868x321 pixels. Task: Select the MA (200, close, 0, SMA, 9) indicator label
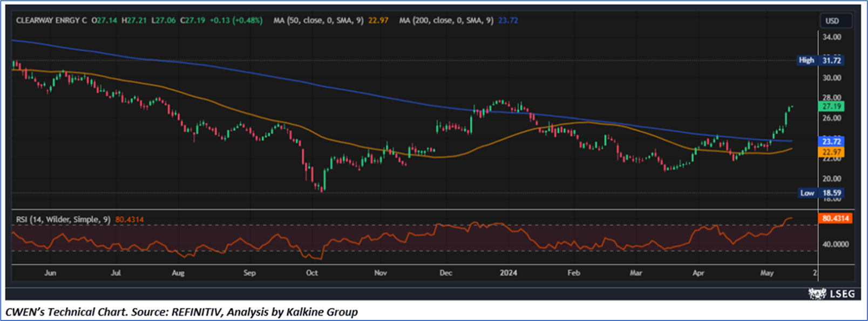coord(446,21)
